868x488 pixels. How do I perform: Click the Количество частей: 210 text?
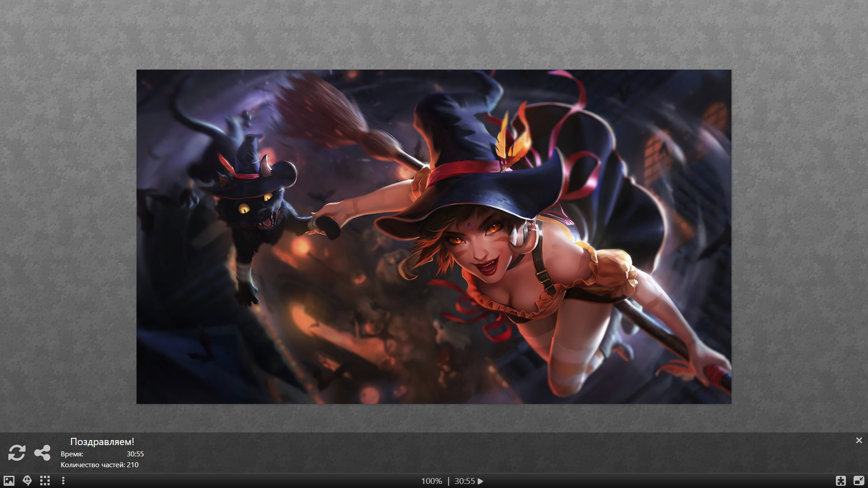coord(99,465)
